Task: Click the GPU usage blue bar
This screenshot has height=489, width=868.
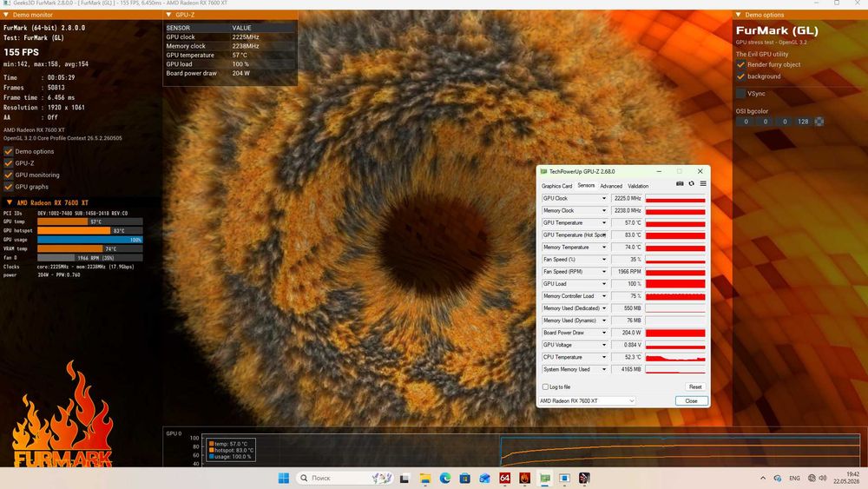Action: tap(89, 240)
